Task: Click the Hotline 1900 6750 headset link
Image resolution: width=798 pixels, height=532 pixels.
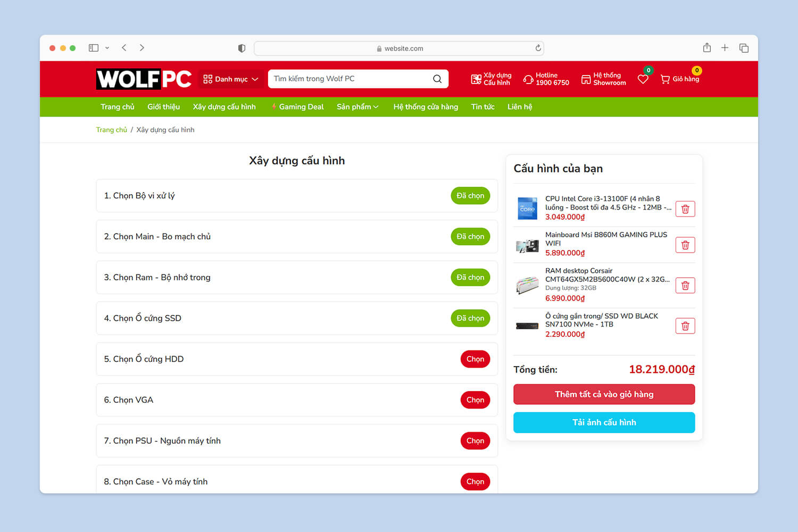Action: (546, 79)
